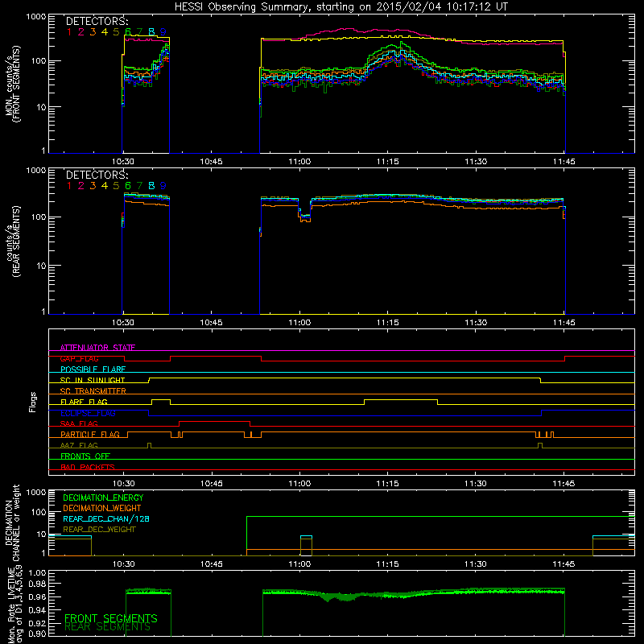Viewport: 644px width, 644px height.
Task: Click the dark green REAR SEGMENTS livetime label
Action: [108, 627]
